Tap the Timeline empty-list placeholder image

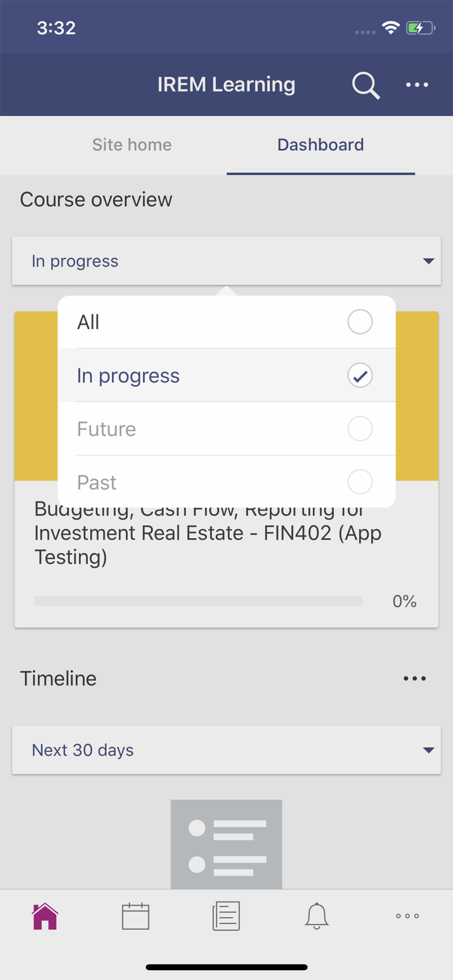point(226,844)
